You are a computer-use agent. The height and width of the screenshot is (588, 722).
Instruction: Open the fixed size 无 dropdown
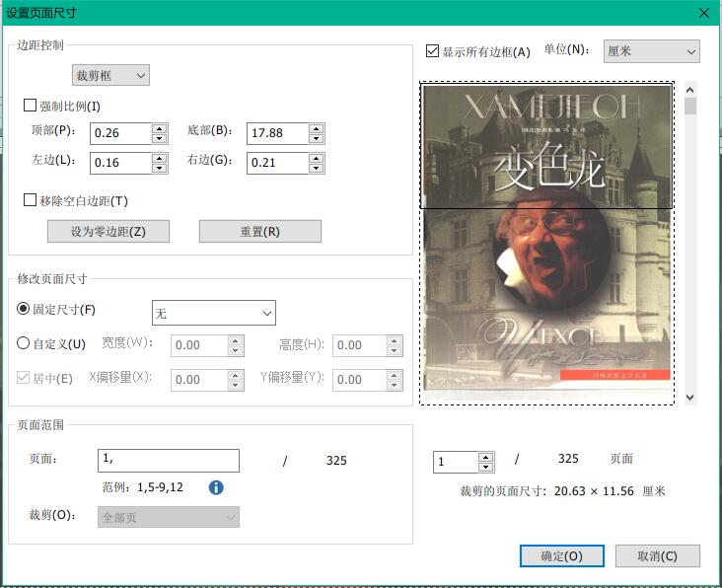click(214, 313)
